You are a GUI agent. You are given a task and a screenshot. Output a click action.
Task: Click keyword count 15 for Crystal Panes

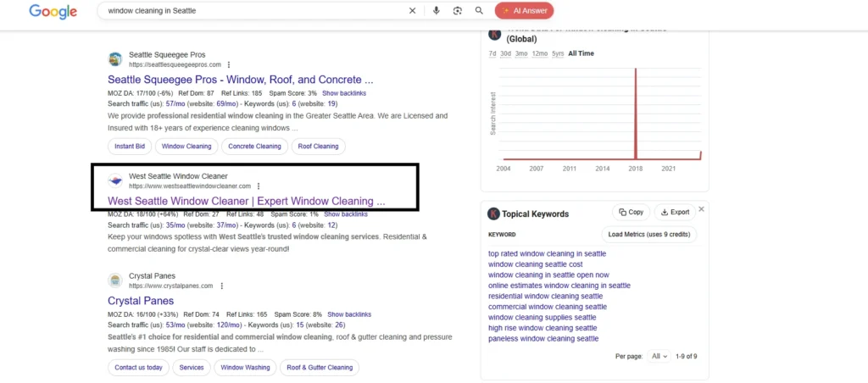pos(300,325)
